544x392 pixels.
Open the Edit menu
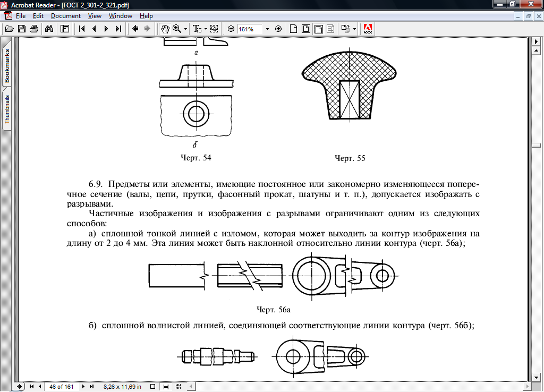38,16
